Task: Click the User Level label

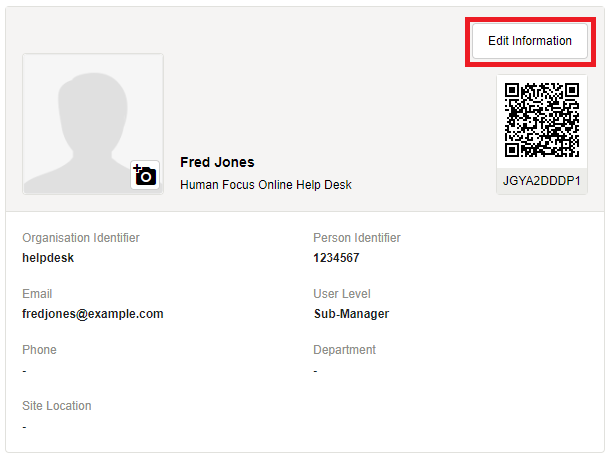Action: pos(342,294)
